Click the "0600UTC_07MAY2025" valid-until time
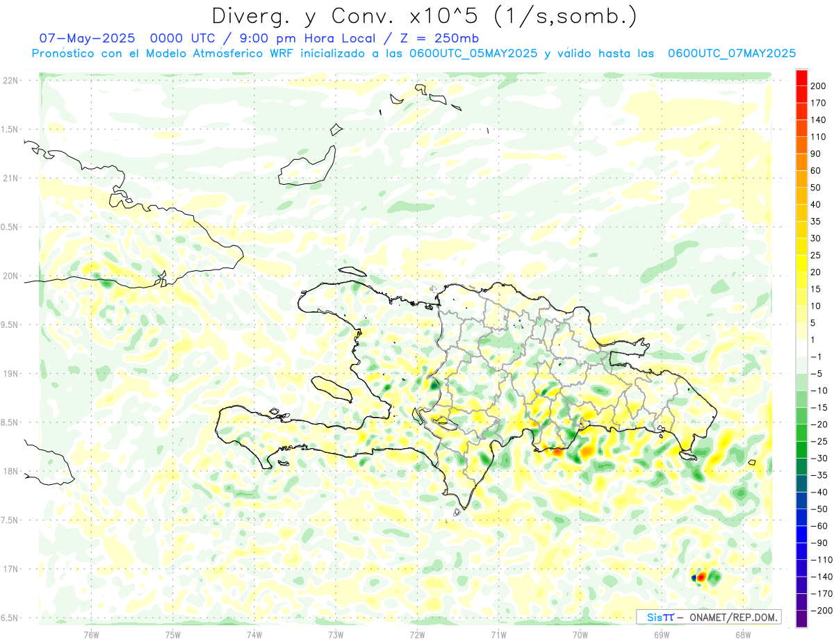The height and width of the screenshot is (644, 834). 731,53
